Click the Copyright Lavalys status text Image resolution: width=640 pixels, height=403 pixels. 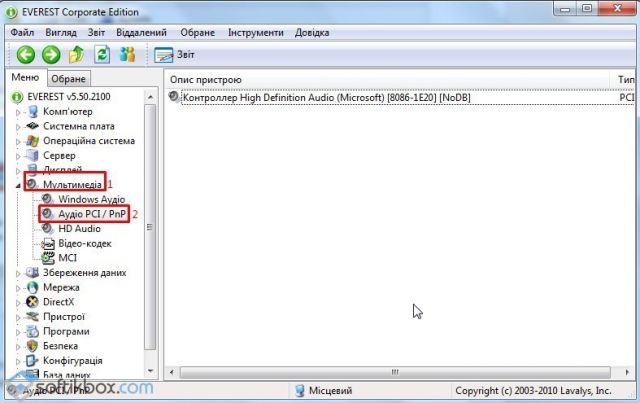[x=533, y=391]
